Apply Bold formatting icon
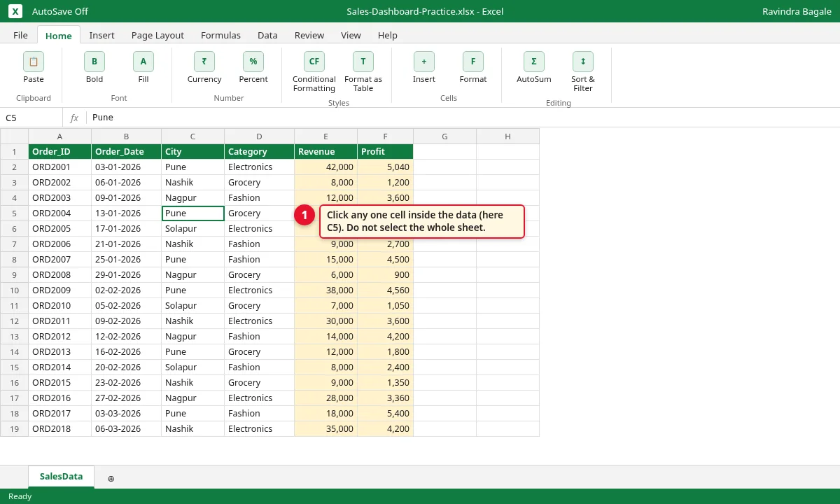The image size is (840, 504). pyautogui.click(x=94, y=62)
